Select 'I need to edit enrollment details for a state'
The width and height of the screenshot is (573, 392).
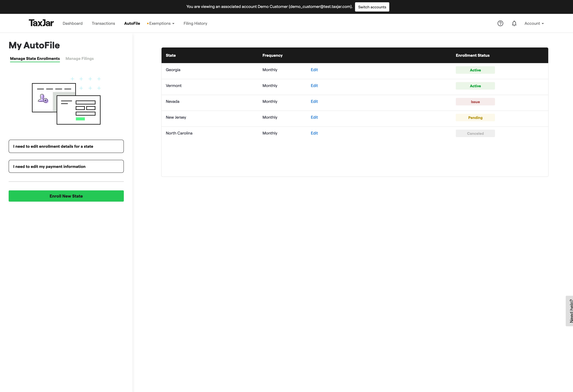66,146
